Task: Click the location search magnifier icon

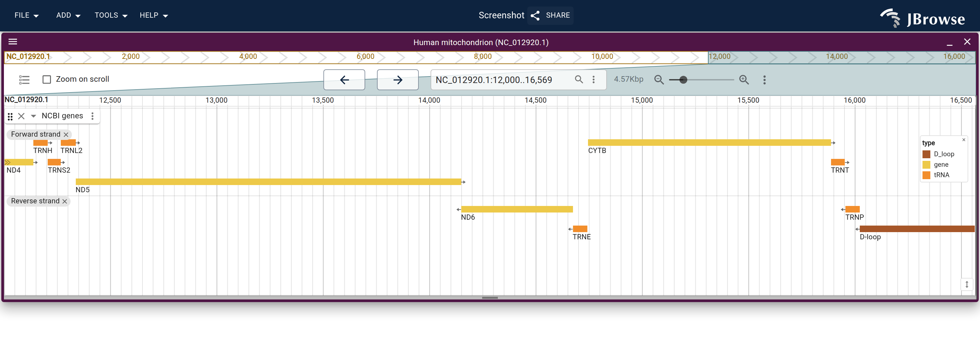Action: [579, 79]
